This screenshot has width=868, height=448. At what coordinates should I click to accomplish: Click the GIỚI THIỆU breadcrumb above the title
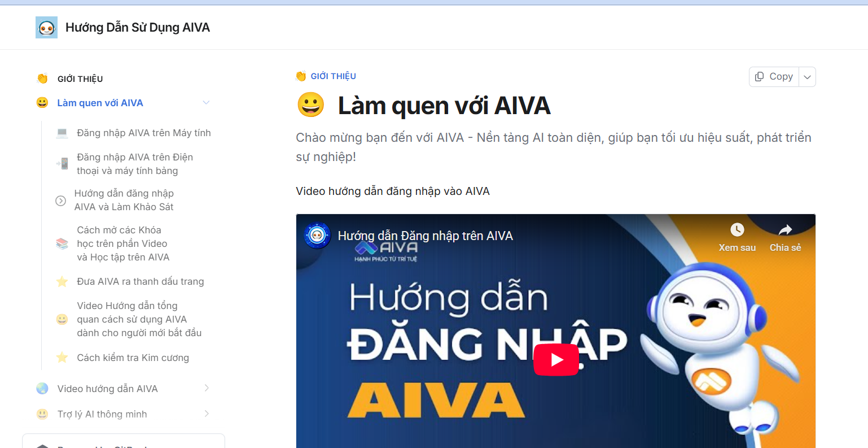pyautogui.click(x=333, y=76)
